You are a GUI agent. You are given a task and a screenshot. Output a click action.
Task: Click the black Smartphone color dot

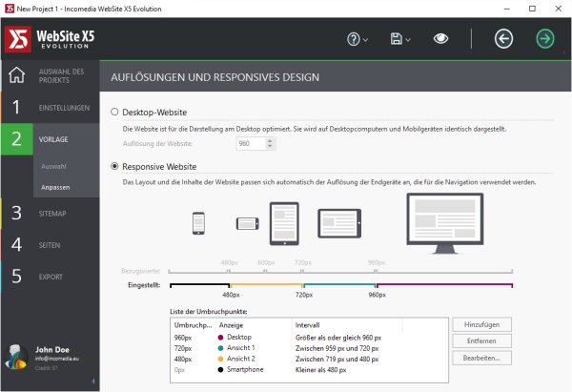pyautogui.click(x=220, y=370)
